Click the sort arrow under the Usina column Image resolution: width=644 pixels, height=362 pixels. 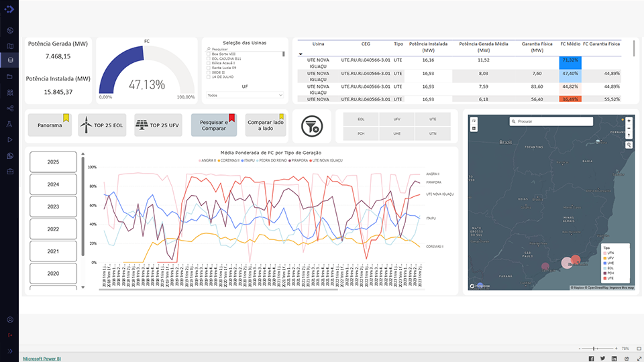click(301, 53)
